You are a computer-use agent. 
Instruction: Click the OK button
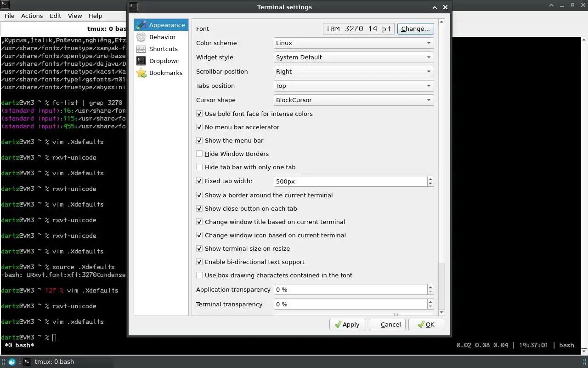pyautogui.click(x=427, y=324)
